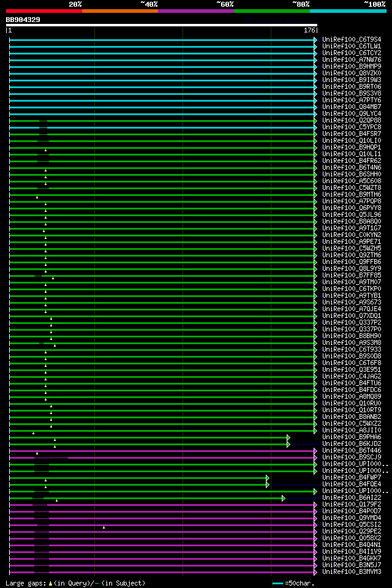Open hit UniRef100_C6TLW1
This screenshot has width=392, height=588.
pos(352,46)
